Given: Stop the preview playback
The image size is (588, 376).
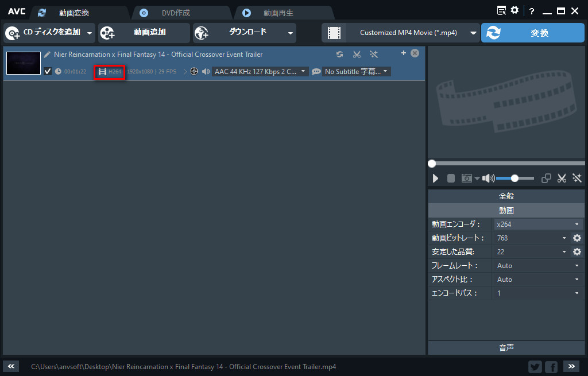Looking at the screenshot, I should point(451,178).
